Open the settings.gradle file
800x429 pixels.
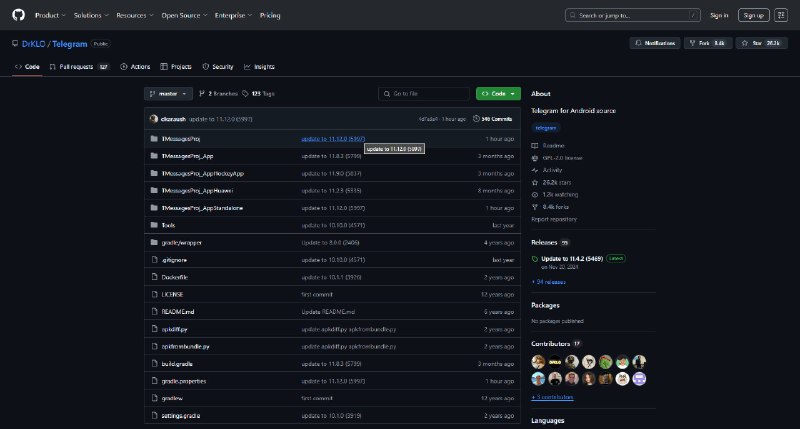pos(181,416)
